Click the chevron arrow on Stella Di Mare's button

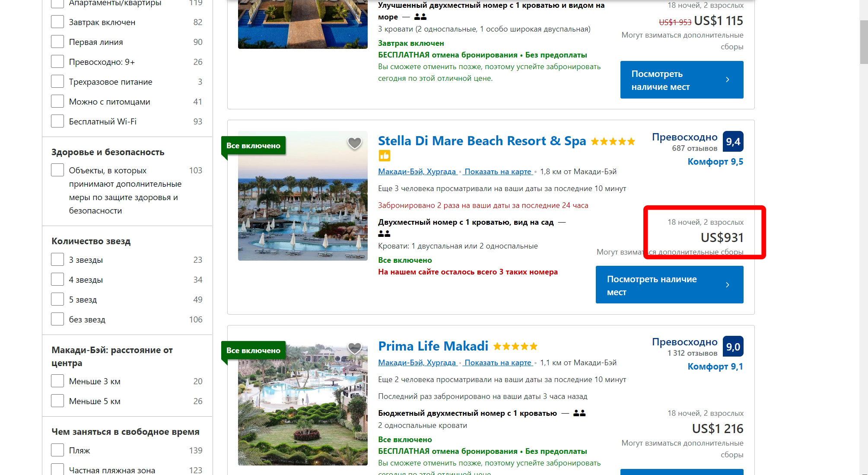[728, 284]
